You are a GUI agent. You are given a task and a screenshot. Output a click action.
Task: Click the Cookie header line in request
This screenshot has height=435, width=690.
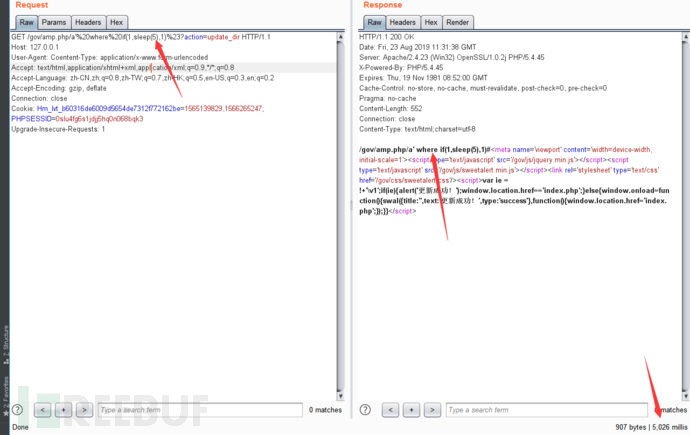(138, 109)
